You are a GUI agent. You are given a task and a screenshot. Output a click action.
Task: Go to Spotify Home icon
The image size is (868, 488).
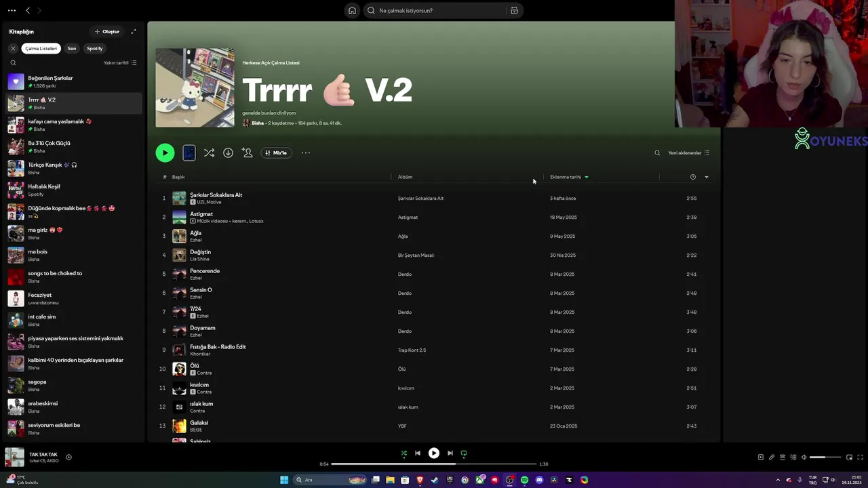[x=352, y=10]
